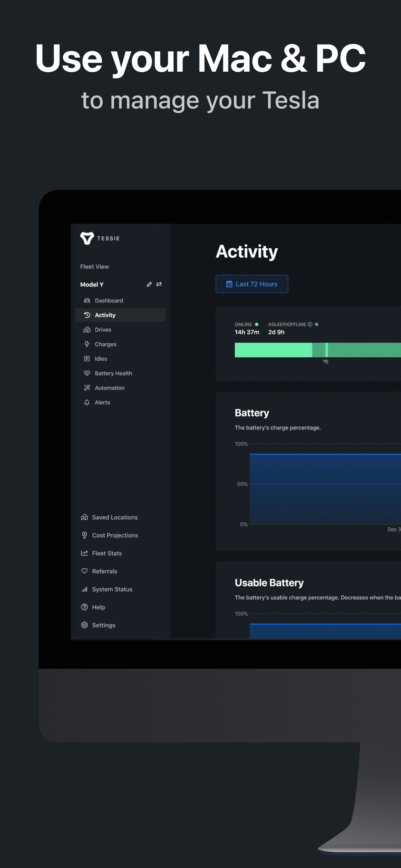Open Fleet View
The image size is (401, 868).
94,266
